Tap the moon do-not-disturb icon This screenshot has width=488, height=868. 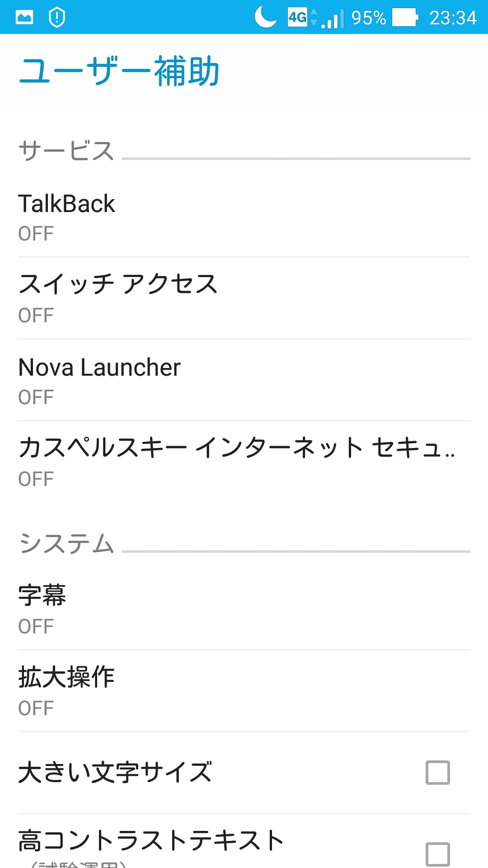pos(266,17)
